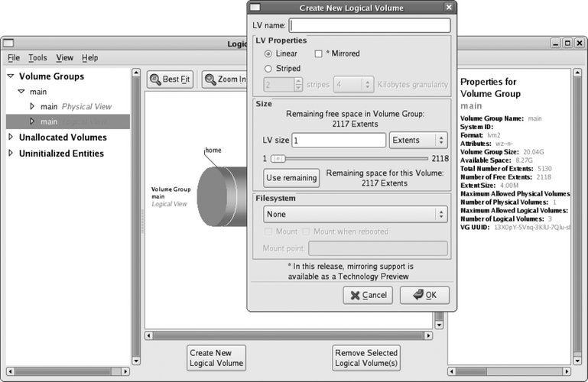Select the Linear radio button
The image size is (588, 382).
[x=268, y=53]
